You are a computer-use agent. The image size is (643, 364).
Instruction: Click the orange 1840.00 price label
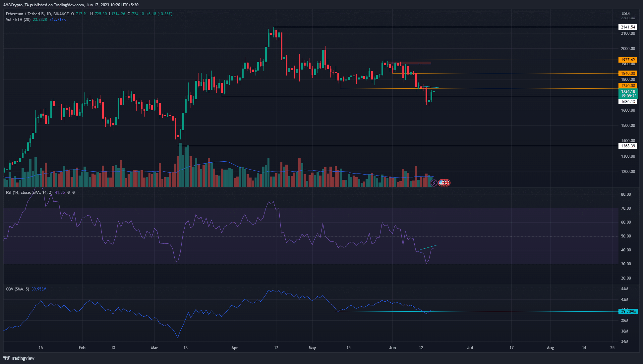(x=628, y=74)
